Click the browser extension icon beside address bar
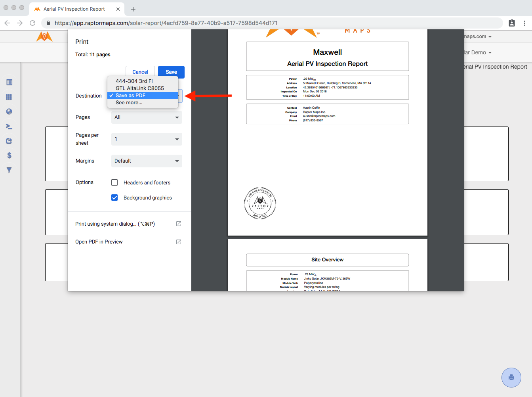The height and width of the screenshot is (397, 532). pos(512,23)
